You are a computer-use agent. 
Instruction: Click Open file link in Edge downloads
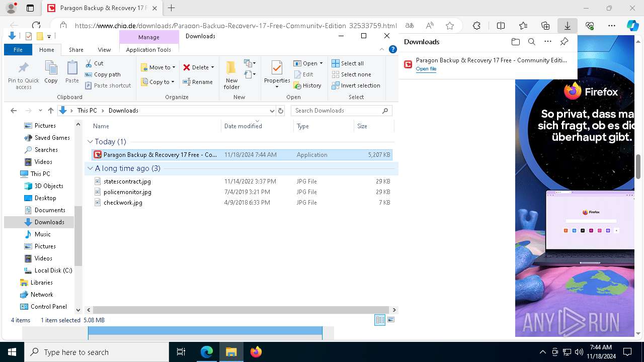pyautogui.click(x=426, y=69)
